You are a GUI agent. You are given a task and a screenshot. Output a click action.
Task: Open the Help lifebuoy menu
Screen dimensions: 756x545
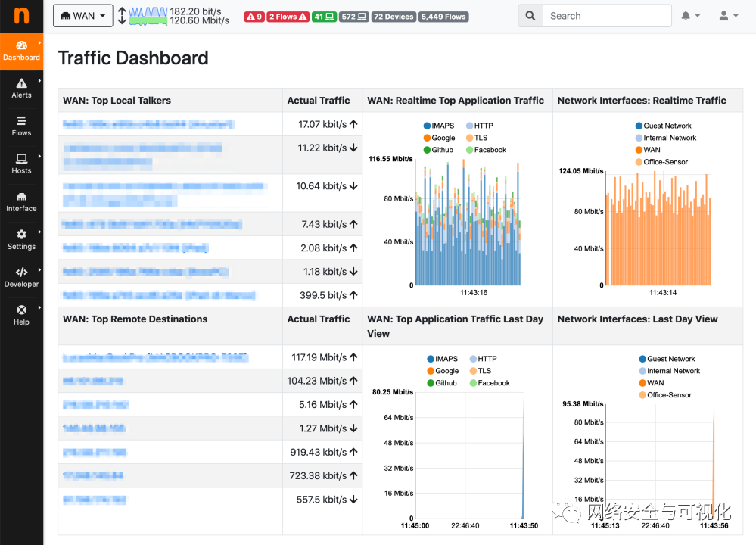(x=21, y=316)
